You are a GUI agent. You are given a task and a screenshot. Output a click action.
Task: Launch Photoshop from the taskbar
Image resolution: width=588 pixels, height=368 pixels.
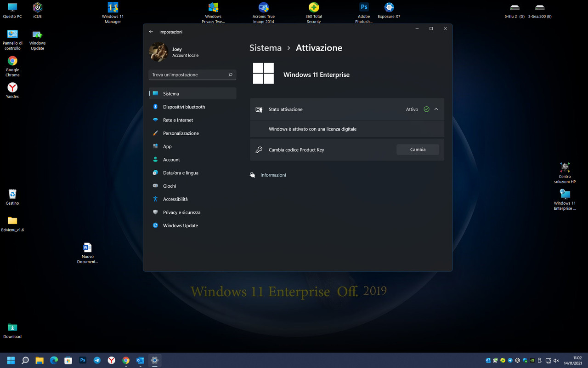(83, 360)
